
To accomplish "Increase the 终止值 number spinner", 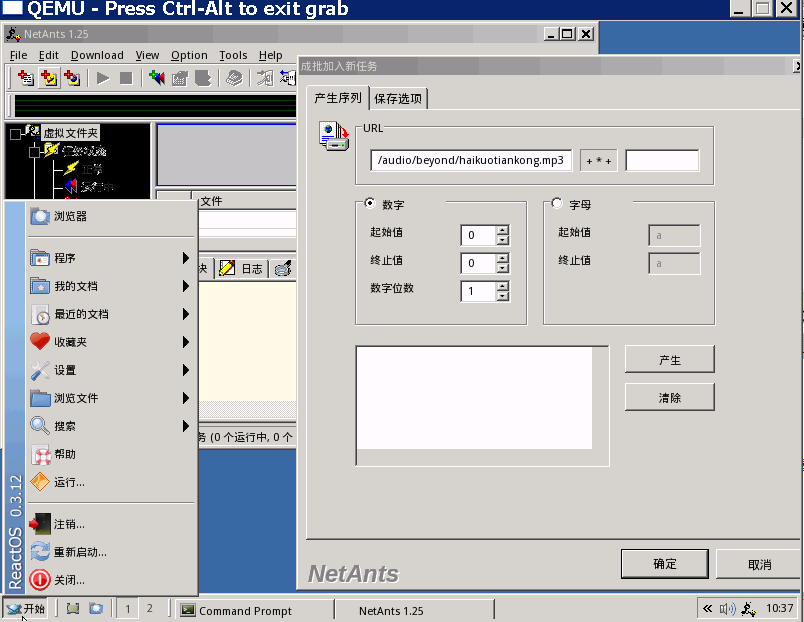I will point(503,258).
